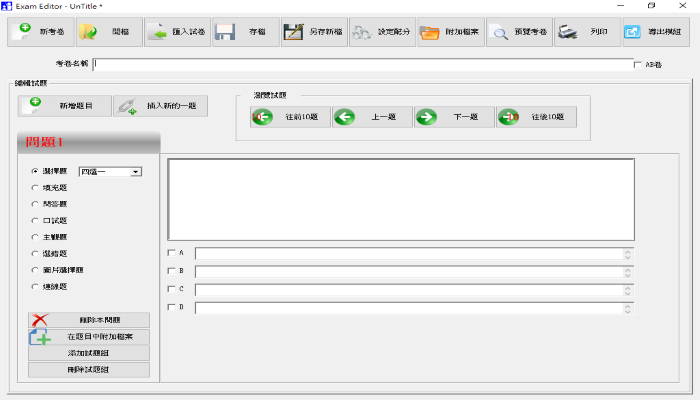Image resolution: width=700 pixels, height=400 pixels.
Task: Create a new exam with 新考卷
Action: point(40,32)
